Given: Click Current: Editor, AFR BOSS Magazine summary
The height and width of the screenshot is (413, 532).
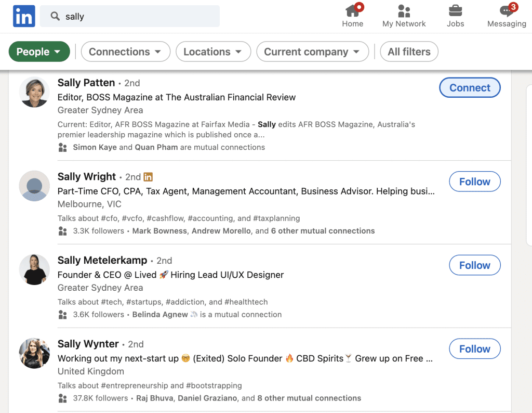Looking at the screenshot, I should (x=236, y=130).
